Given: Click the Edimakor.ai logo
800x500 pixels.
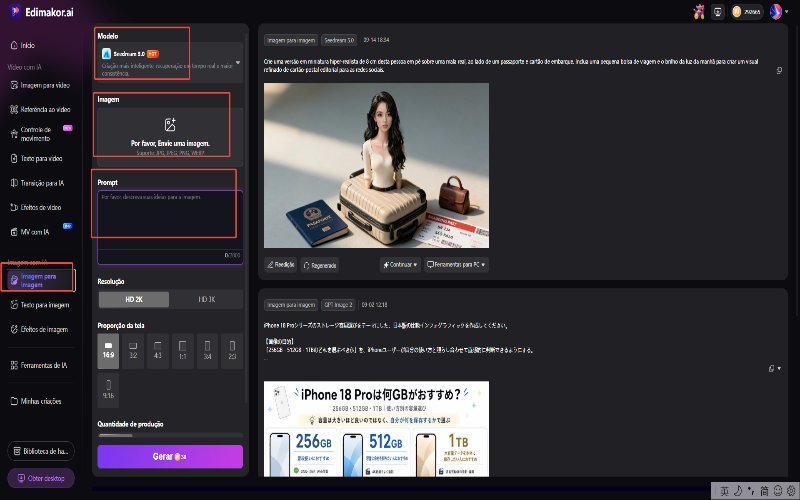Looking at the screenshot, I should [42, 11].
